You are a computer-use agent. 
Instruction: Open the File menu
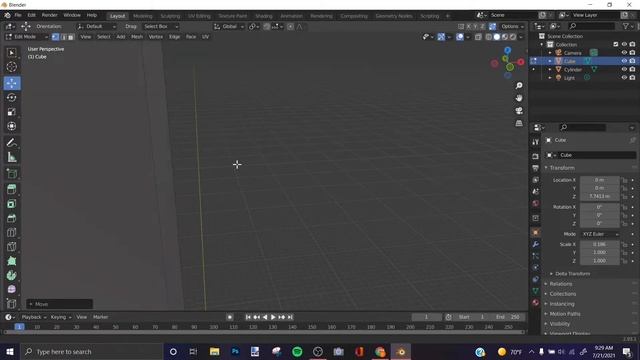coord(18,15)
